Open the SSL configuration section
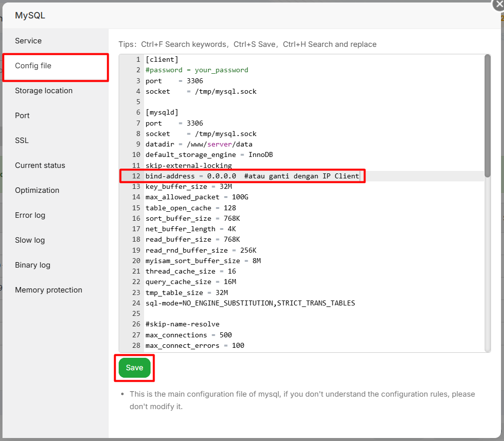 click(x=21, y=140)
